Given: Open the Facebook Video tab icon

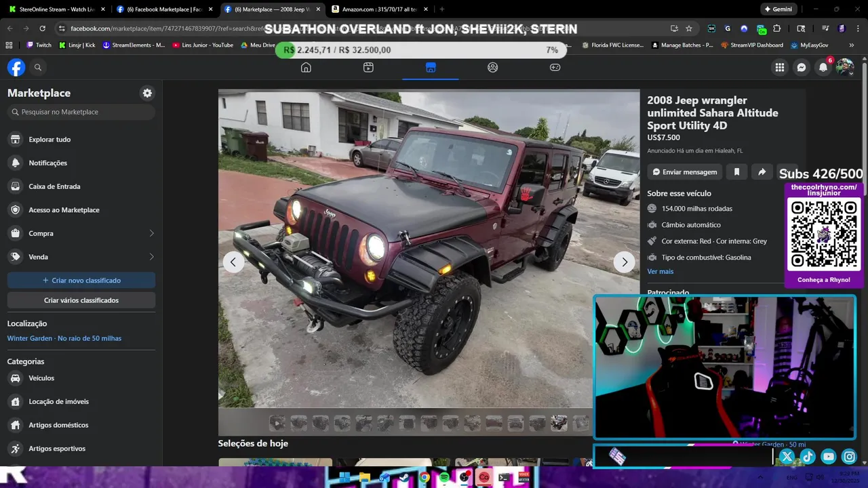Looking at the screenshot, I should pyautogui.click(x=368, y=67).
